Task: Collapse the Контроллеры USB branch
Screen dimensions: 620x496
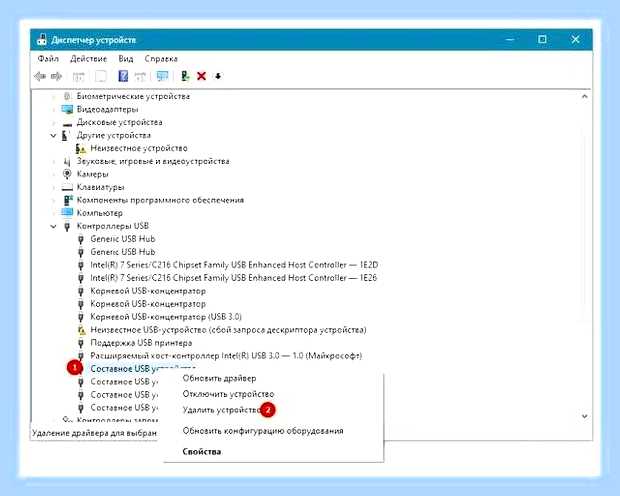Action: point(53,226)
